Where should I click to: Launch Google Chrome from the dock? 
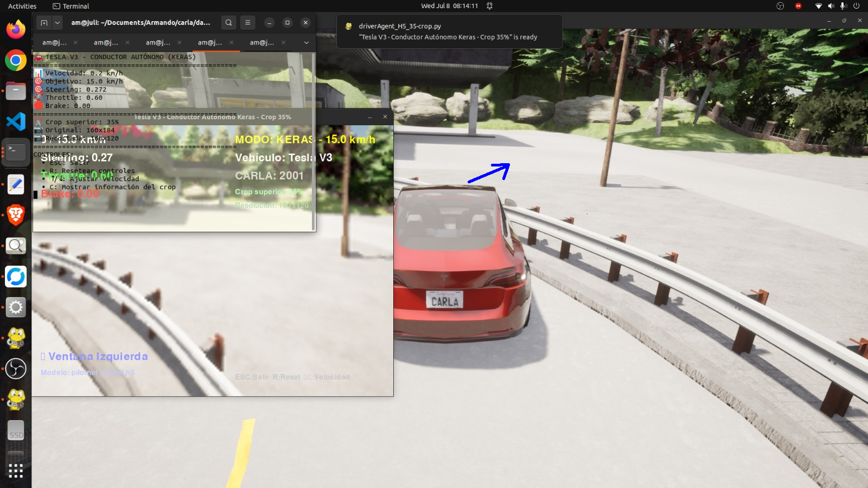[16, 60]
